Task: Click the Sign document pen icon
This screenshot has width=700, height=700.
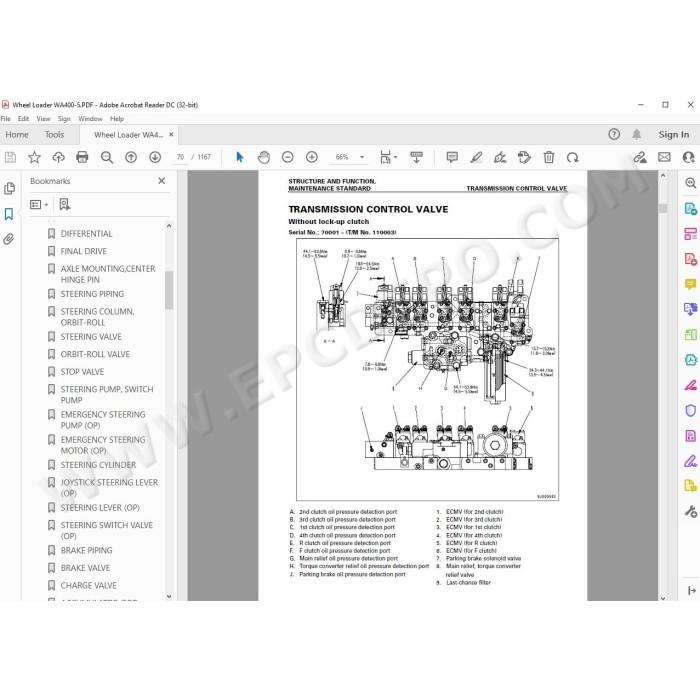Action: [x=500, y=157]
